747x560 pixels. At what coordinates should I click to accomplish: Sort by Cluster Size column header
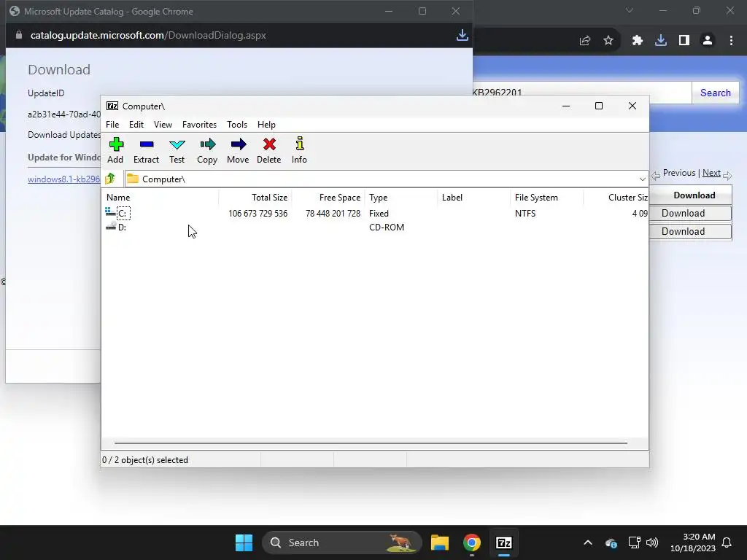pos(616,197)
